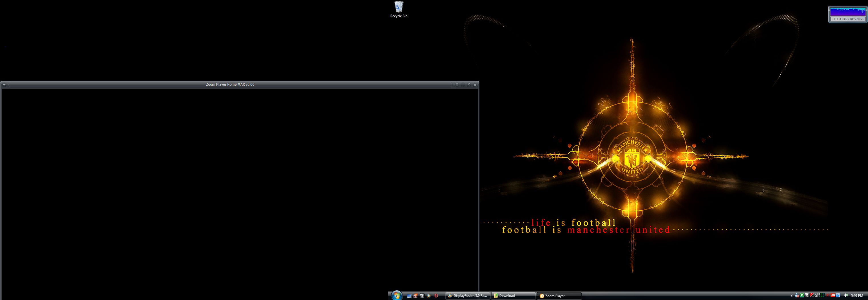Restore the Zoom Player window size

tap(469, 85)
